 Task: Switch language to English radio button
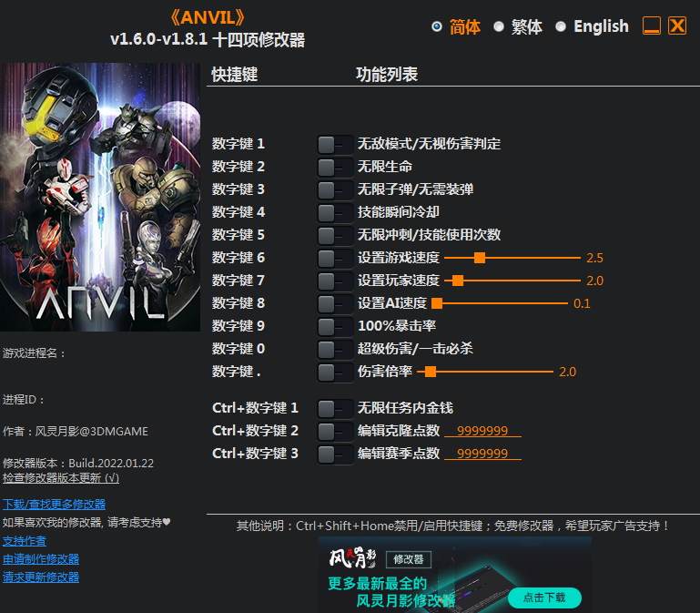click(x=561, y=26)
